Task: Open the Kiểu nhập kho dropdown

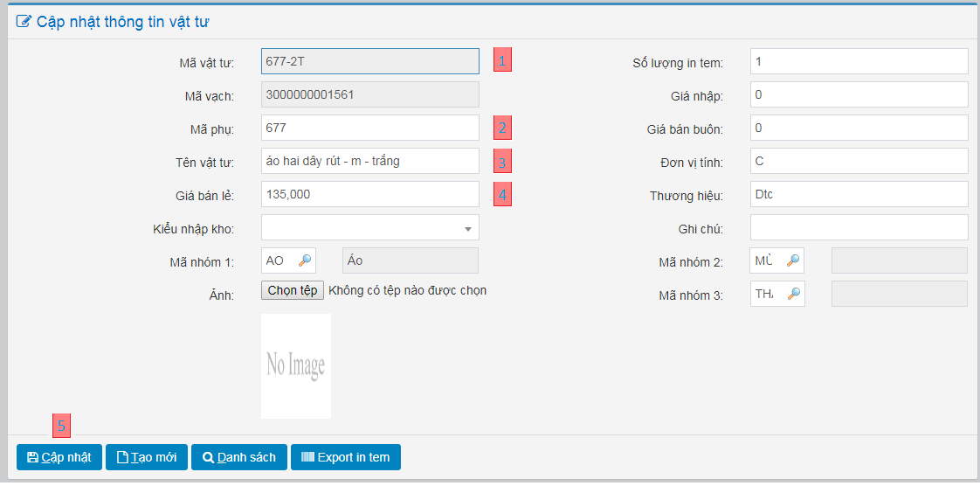Action: point(370,228)
